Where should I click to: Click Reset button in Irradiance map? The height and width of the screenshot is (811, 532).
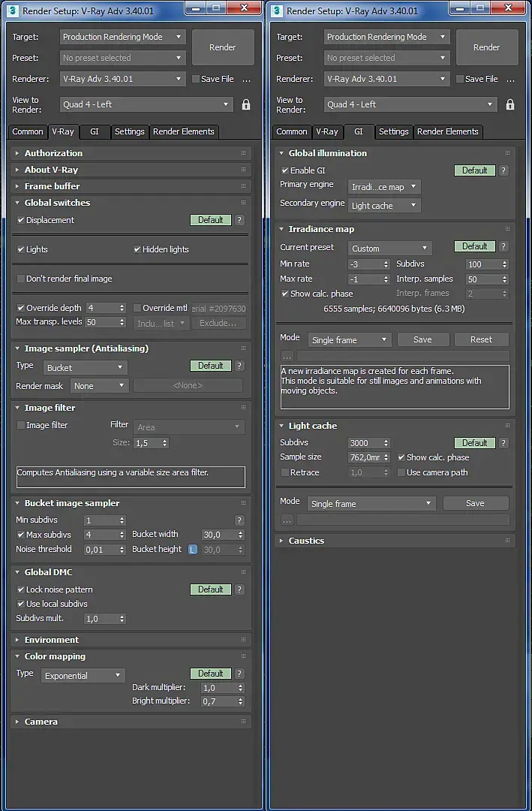(481, 340)
